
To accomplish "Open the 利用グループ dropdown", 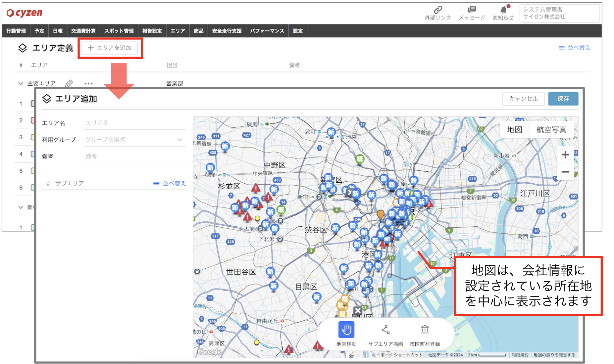I will (x=135, y=140).
